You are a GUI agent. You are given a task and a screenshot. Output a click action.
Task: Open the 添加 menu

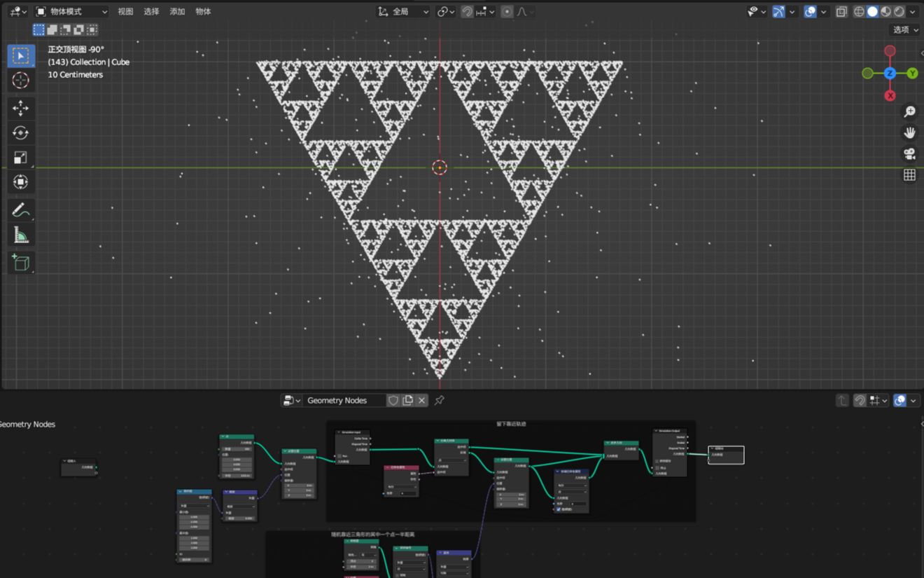(x=177, y=11)
